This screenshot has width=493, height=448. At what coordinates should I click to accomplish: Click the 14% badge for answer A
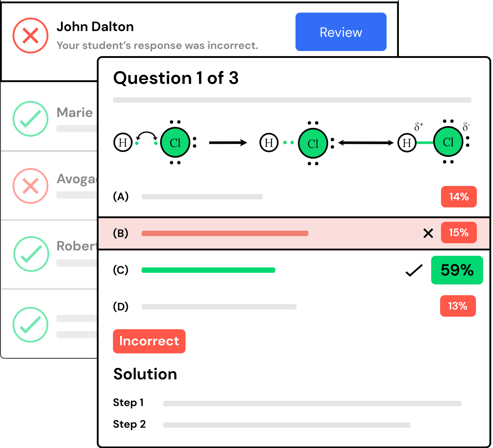pyautogui.click(x=459, y=197)
